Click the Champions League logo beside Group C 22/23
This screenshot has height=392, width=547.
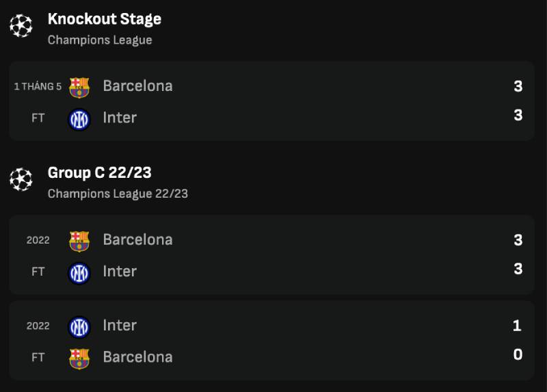point(21,179)
